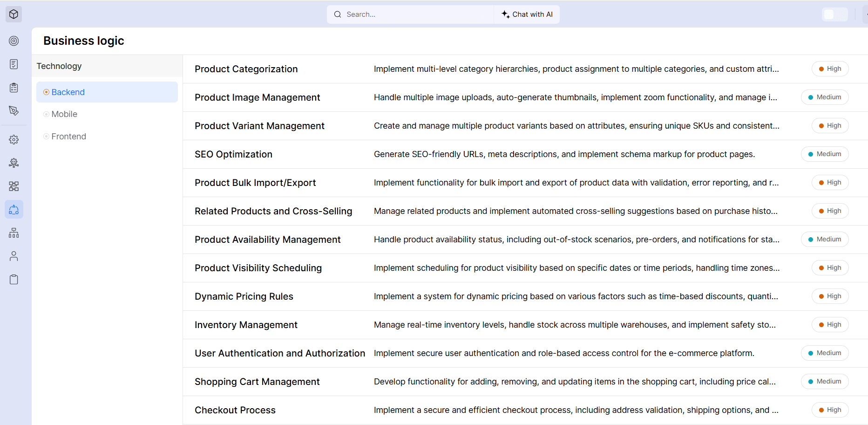Open the Product Categorization rule

[x=246, y=69]
